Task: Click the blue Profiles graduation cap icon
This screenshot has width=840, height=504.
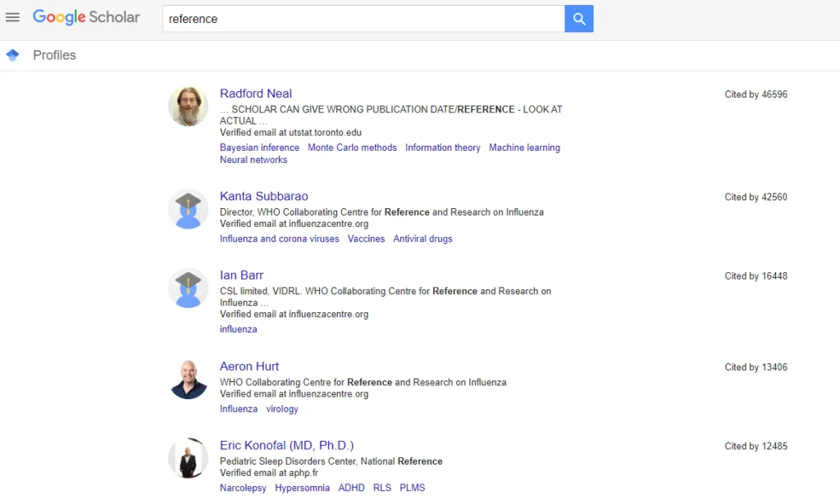Action: tap(12, 55)
